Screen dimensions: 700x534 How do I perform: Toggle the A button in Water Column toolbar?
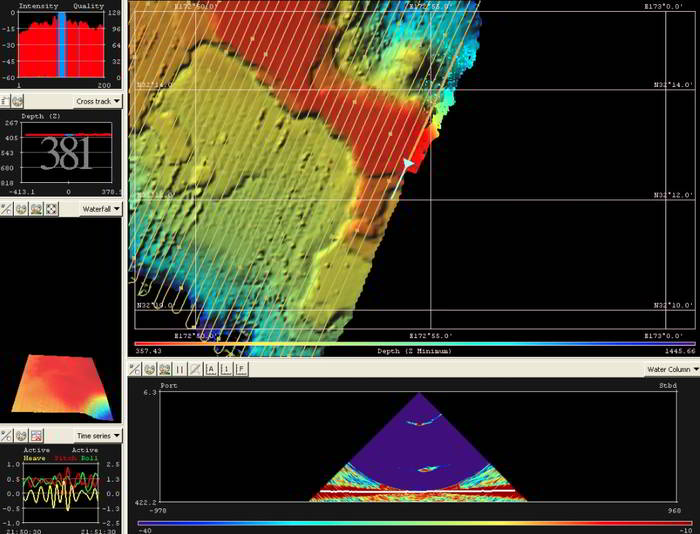tap(212, 369)
